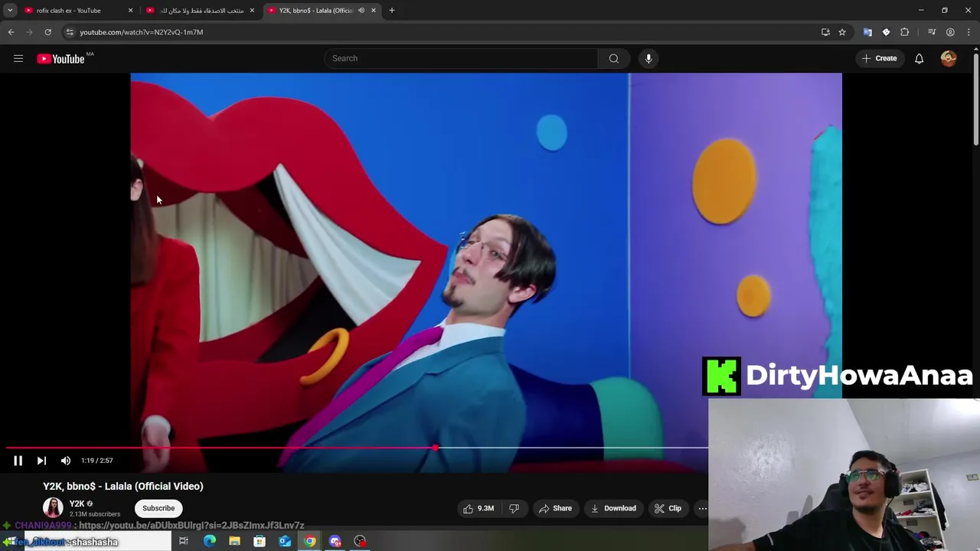
Task: Open the Extensions puzzle menu
Action: [905, 32]
